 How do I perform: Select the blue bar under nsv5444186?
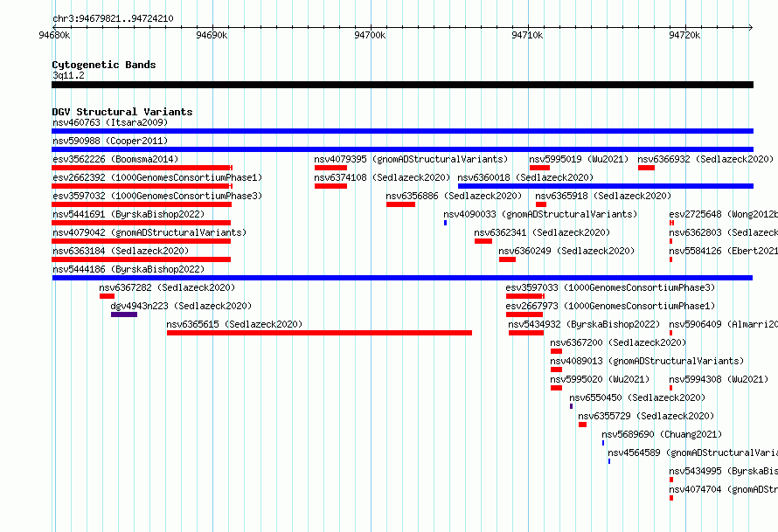[402, 278]
